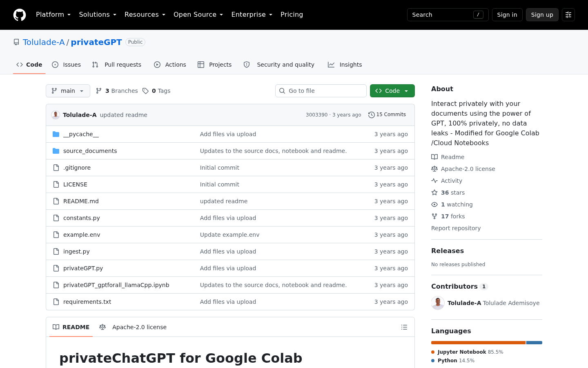
Task: Expand the Resources menu
Action: click(145, 15)
